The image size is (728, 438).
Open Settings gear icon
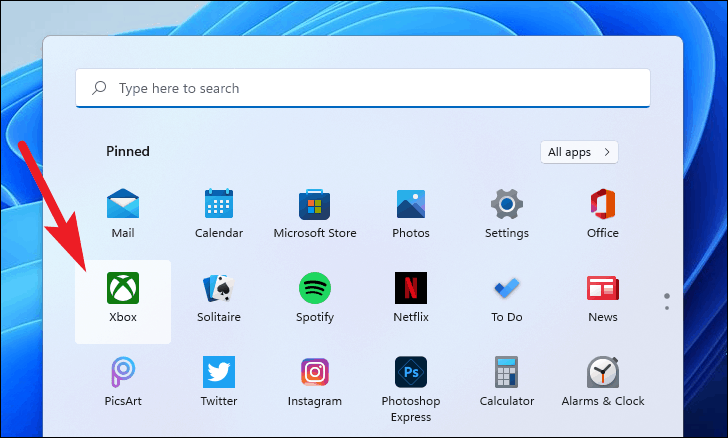507,204
